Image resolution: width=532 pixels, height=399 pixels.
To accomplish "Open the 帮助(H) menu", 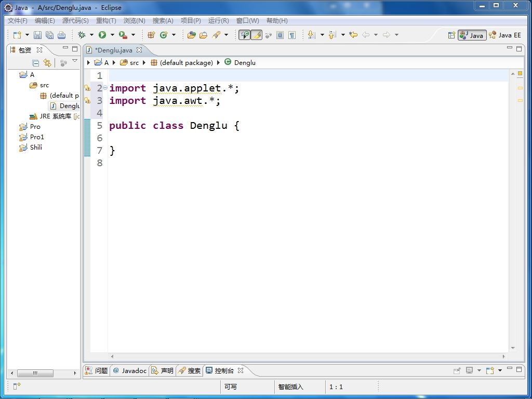I will (x=277, y=21).
